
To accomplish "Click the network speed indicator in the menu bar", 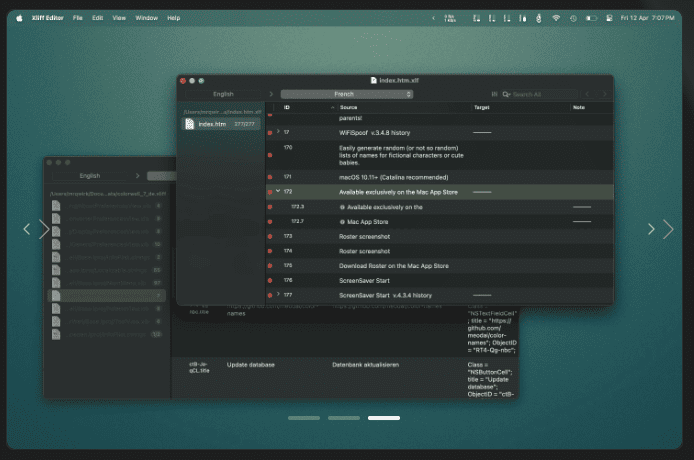I will tap(450, 18).
